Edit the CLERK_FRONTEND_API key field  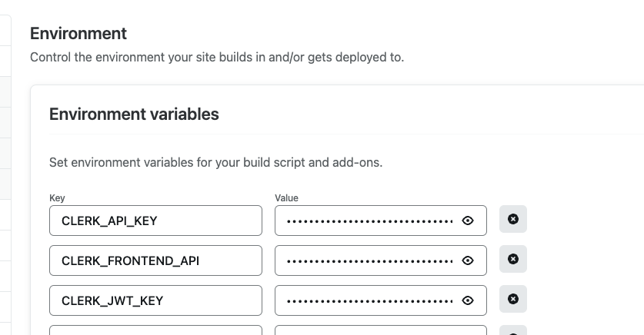tap(155, 260)
